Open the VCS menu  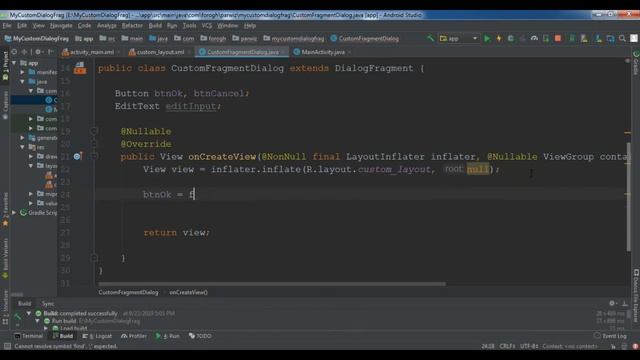tap(207, 25)
